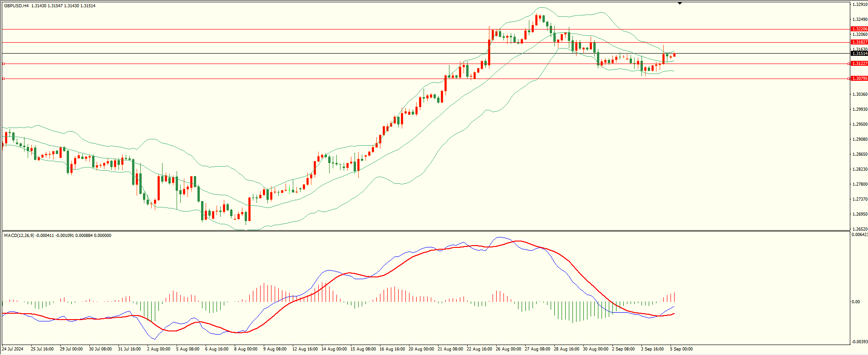
Task: Click the red 1.30795 price level tag
Action: coord(859,79)
